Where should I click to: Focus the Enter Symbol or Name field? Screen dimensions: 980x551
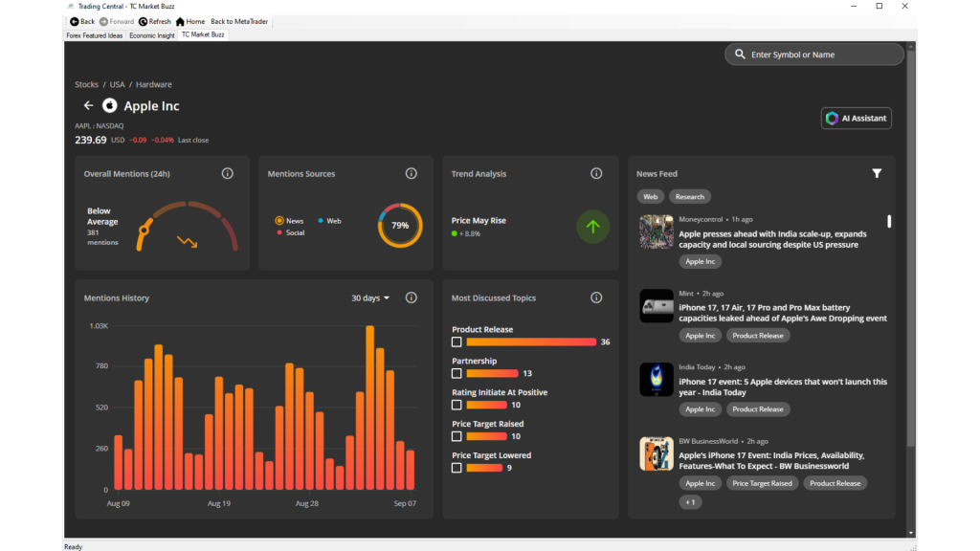[x=814, y=55]
